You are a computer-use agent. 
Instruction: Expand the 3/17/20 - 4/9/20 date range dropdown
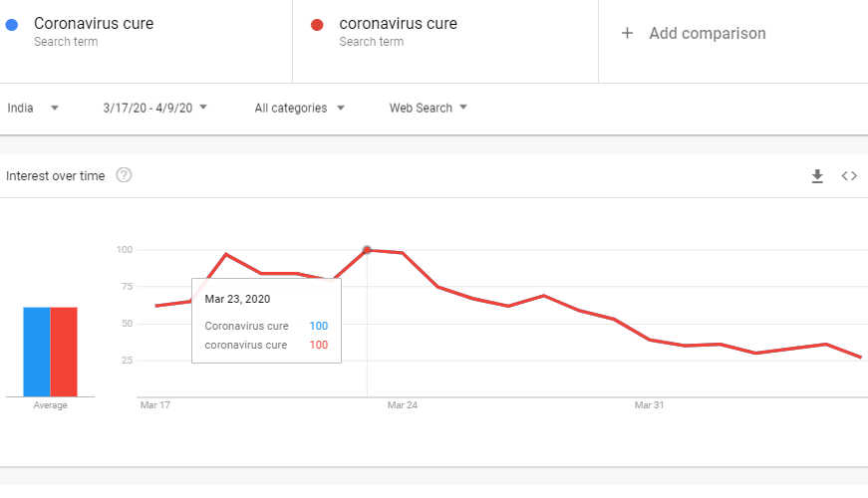(x=154, y=108)
